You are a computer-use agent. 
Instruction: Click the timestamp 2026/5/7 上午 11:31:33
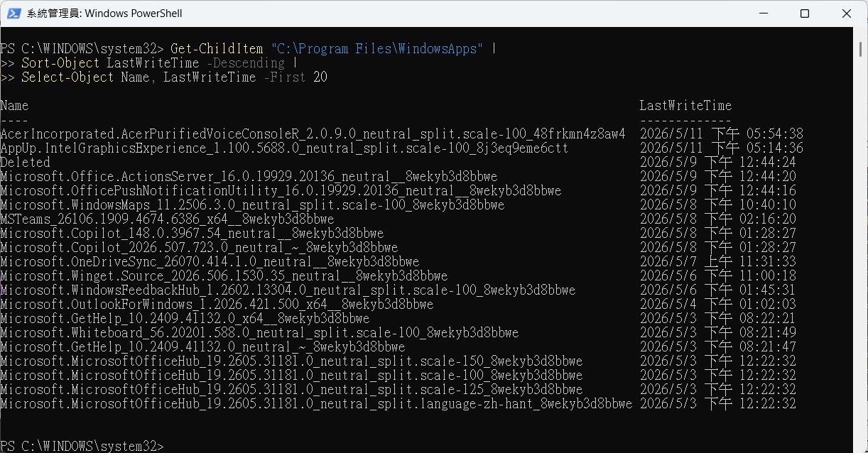tap(718, 261)
